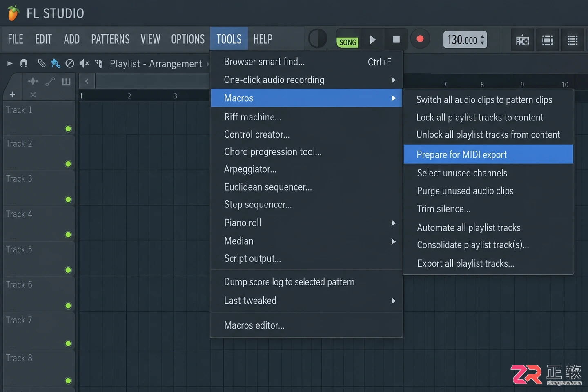Mute Track 1 with its green light
The height and width of the screenshot is (392, 588).
point(68,129)
